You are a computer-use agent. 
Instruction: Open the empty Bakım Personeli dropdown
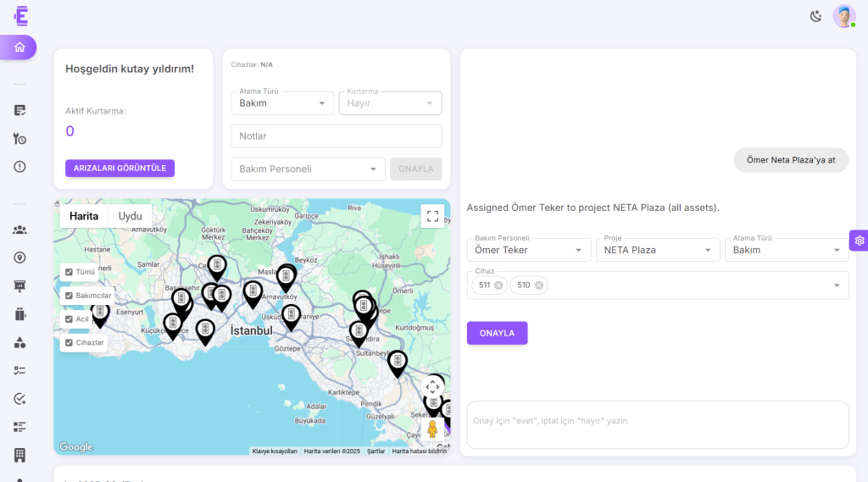point(308,169)
